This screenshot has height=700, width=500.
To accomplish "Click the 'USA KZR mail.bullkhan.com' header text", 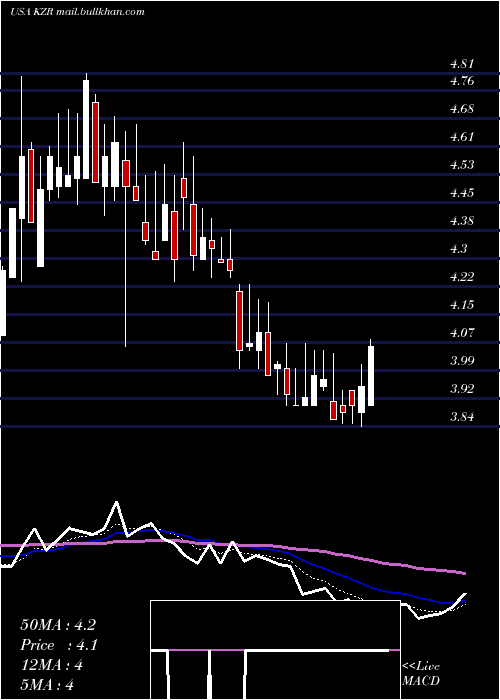I will pyautogui.click(x=77, y=11).
